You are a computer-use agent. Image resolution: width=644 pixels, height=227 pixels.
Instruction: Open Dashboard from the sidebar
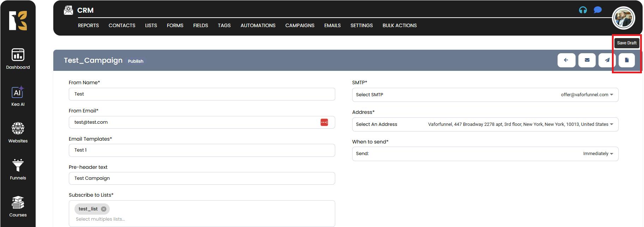point(18,59)
